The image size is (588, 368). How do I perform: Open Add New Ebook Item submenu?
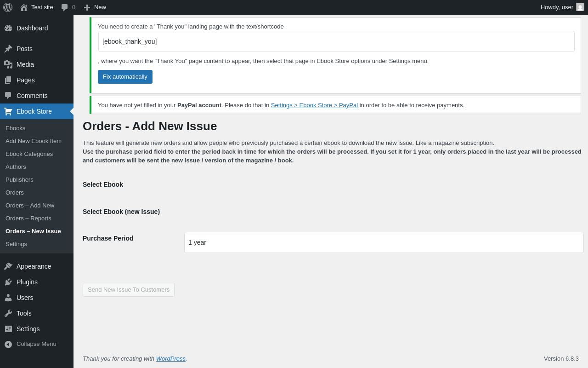pos(34,141)
